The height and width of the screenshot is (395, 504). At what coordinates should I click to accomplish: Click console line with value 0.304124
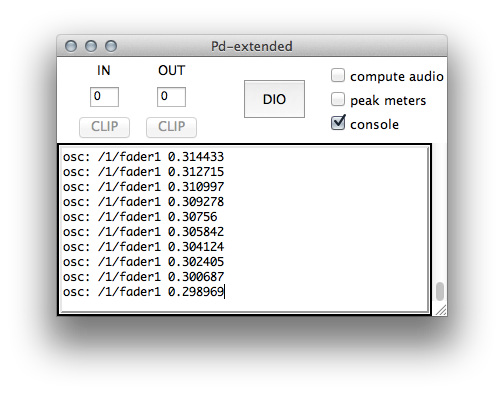pos(143,247)
